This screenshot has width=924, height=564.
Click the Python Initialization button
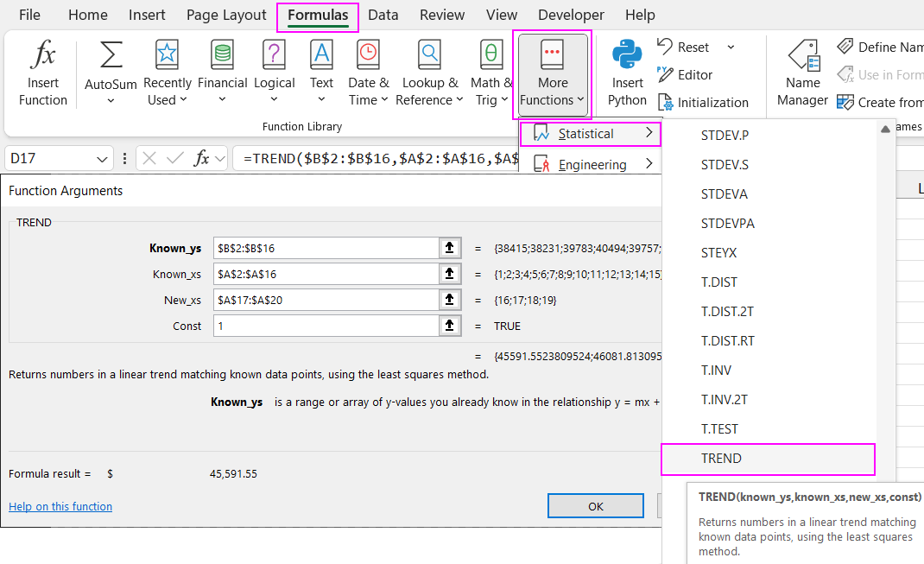(703, 102)
